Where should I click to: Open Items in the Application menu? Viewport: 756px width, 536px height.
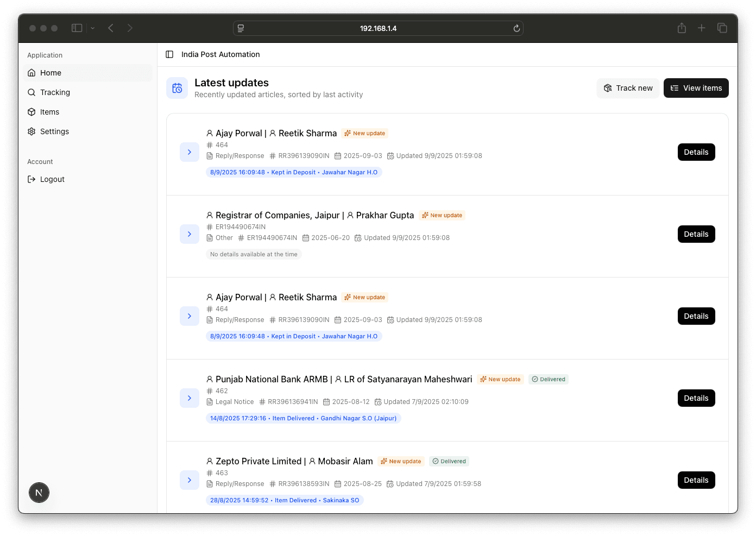(50, 112)
